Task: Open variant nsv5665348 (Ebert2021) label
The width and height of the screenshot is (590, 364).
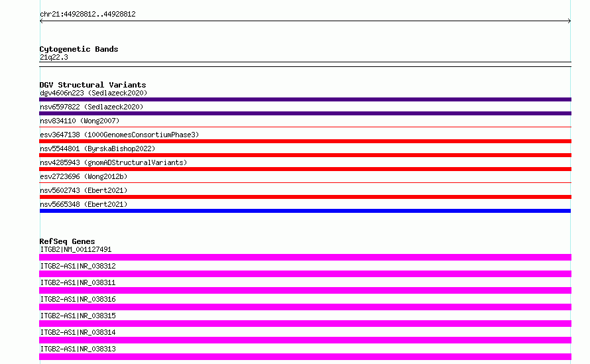Action: tap(84, 204)
